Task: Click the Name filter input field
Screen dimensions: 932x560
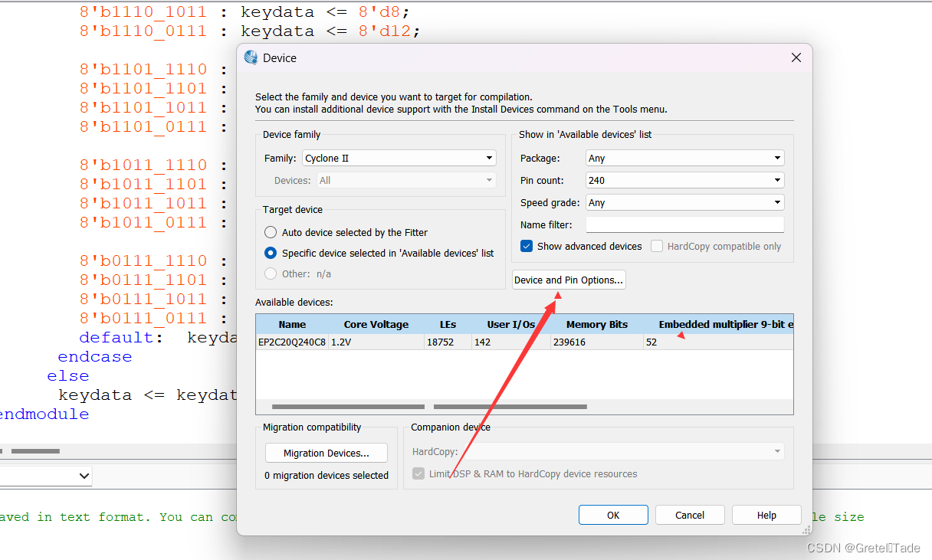Action: coord(684,224)
